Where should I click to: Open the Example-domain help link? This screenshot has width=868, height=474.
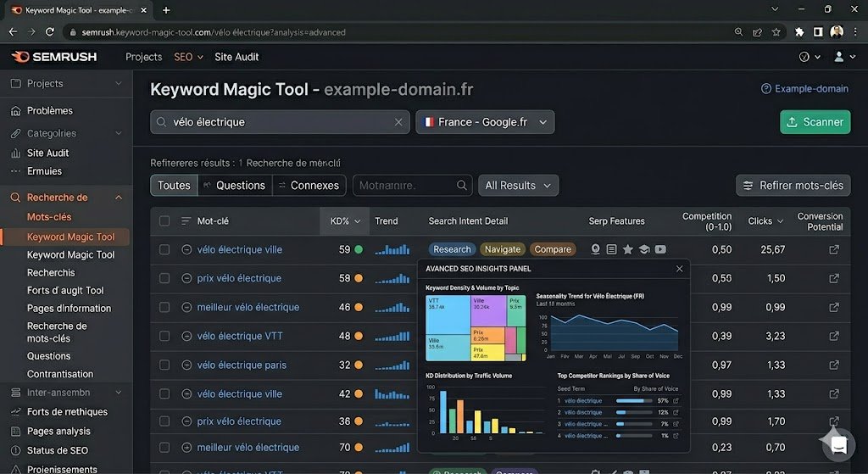pyautogui.click(x=805, y=88)
